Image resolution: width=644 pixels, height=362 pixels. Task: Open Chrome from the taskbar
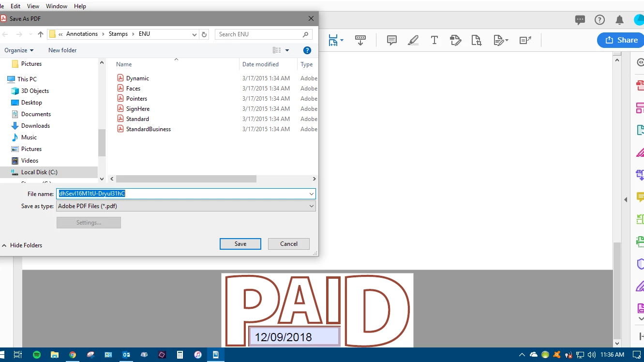(x=73, y=355)
